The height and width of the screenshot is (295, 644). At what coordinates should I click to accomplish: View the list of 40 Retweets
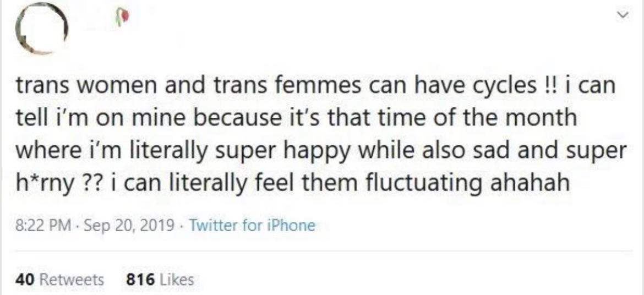[59, 279]
